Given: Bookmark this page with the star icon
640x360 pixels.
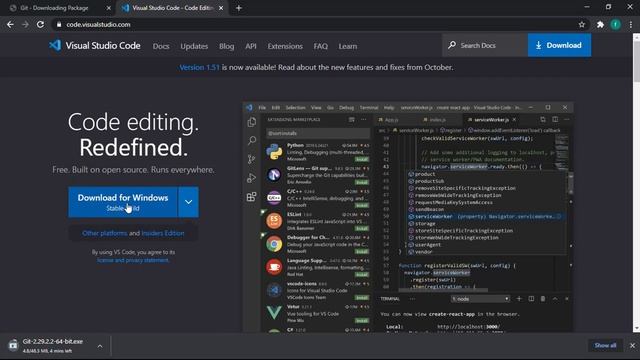Looking at the screenshot, I should point(582,24).
